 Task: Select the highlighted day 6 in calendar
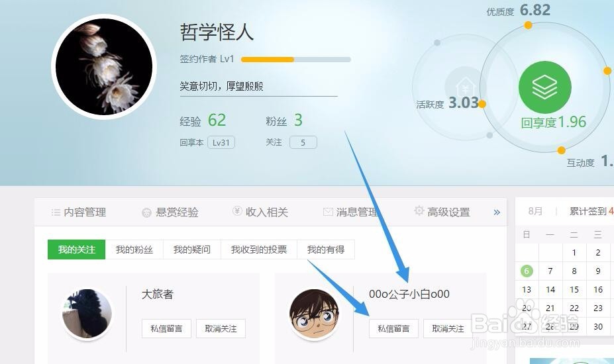[x=527, y=271]
